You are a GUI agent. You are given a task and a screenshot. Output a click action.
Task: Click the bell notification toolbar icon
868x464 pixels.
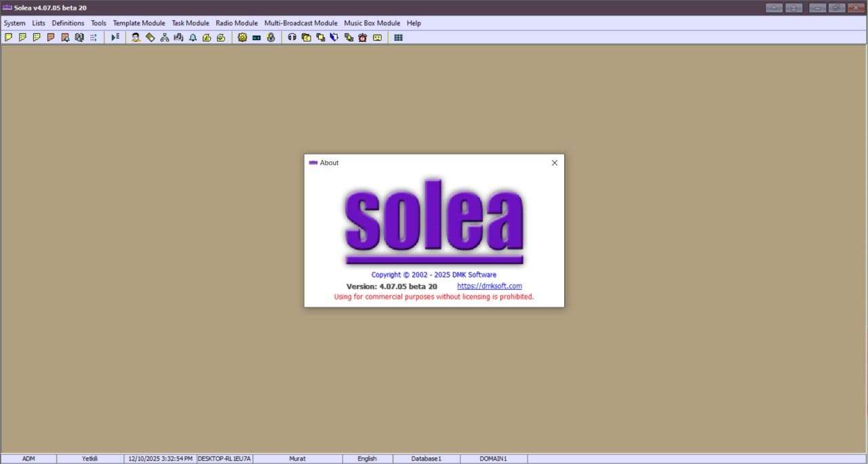click(x=193, y=37)
